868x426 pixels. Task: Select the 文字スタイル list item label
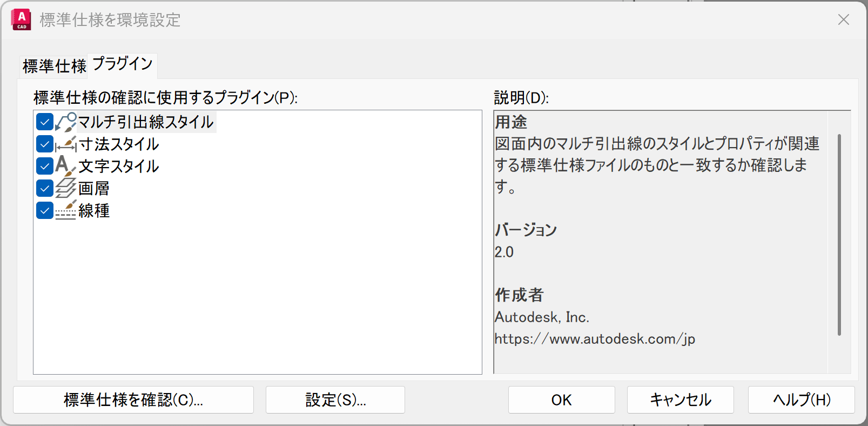coord(119,166)
